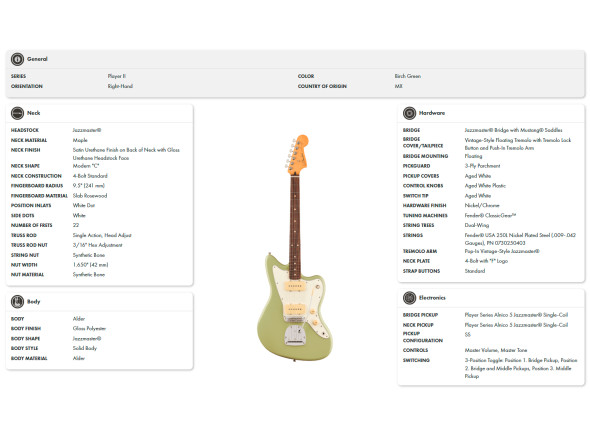
Task: Select the General section heading
Action: click(x=37, y=59)
